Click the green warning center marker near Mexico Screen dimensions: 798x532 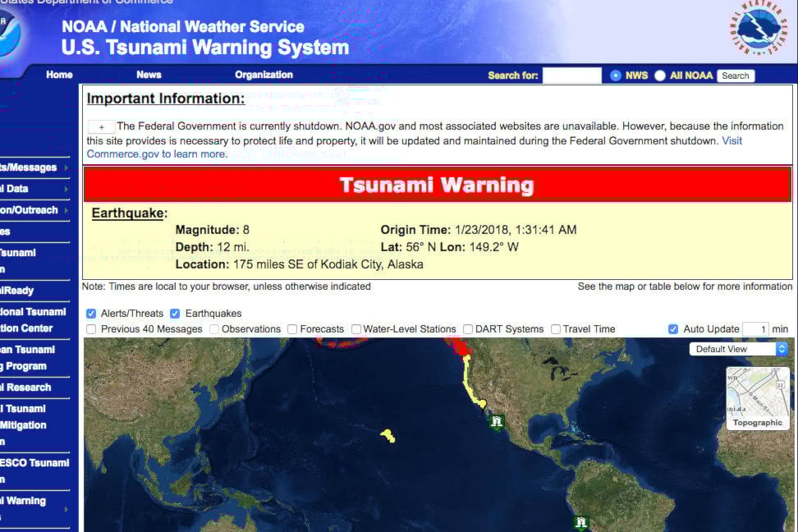click(496, 420)
